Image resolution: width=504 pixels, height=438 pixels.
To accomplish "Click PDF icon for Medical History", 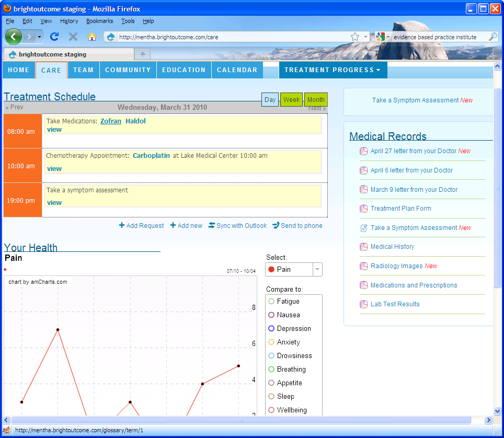I will coord(363,247).
